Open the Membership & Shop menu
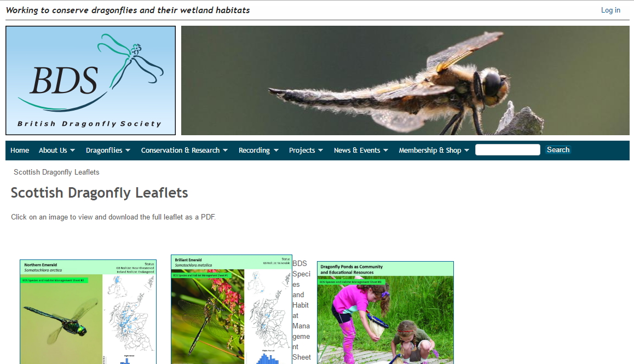This screenshot has width=634, height=364. click(x=430, y=150)
